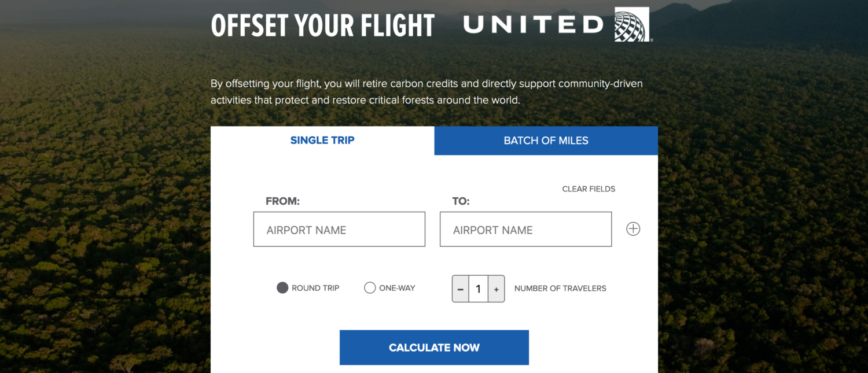
Task: Select the Round Trip radio option
Action: click(x=282, y=287)
